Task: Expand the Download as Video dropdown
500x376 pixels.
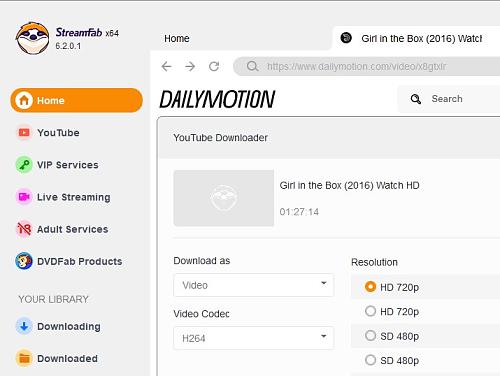Action: coord(254,285)
